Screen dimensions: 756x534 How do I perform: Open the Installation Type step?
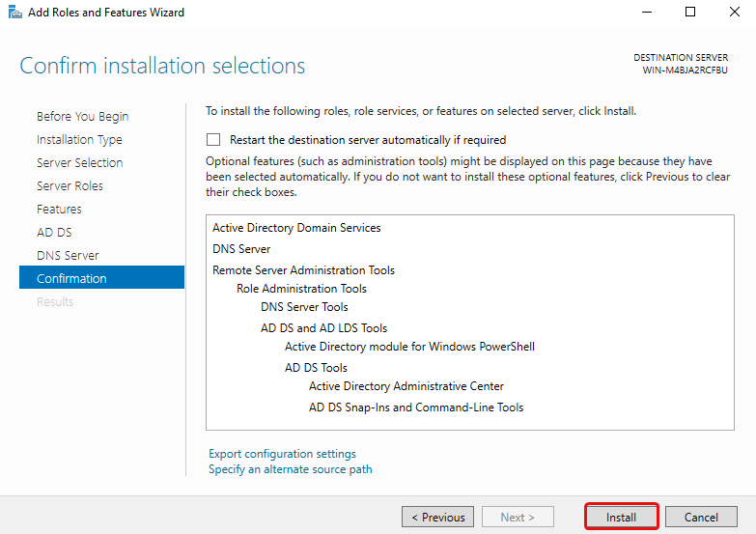coord(79,139)
